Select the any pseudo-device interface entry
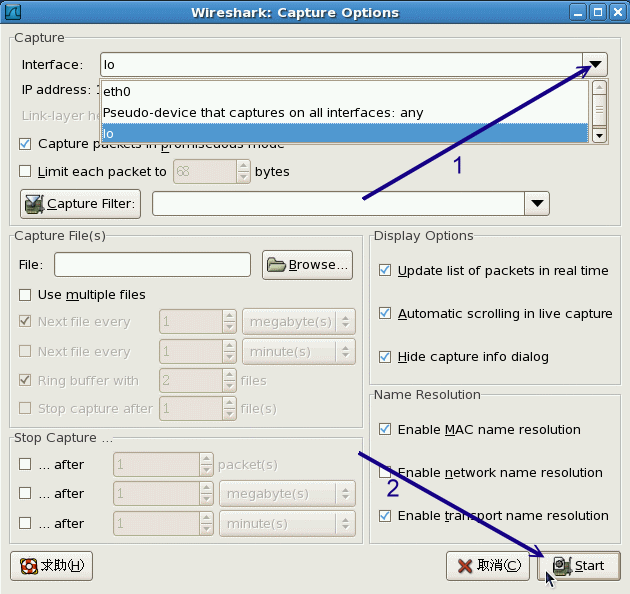Viewport: 630px width, 594px height. tap(345, 113)
